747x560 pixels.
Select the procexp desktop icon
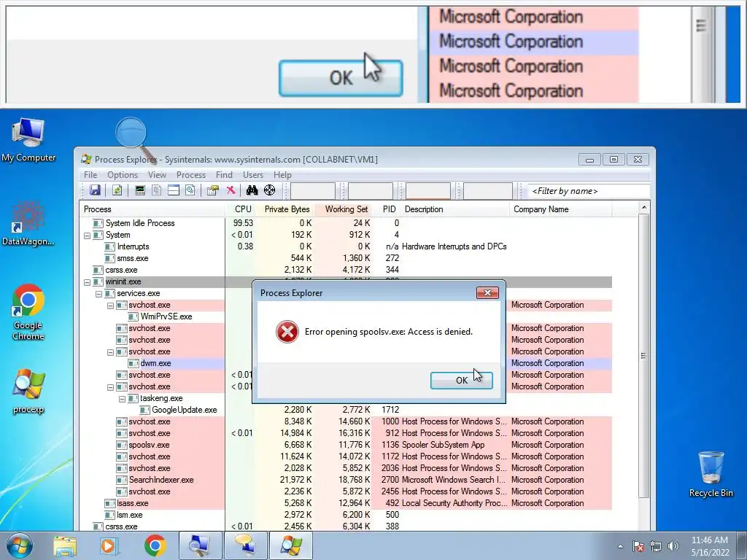click(28, 392)
